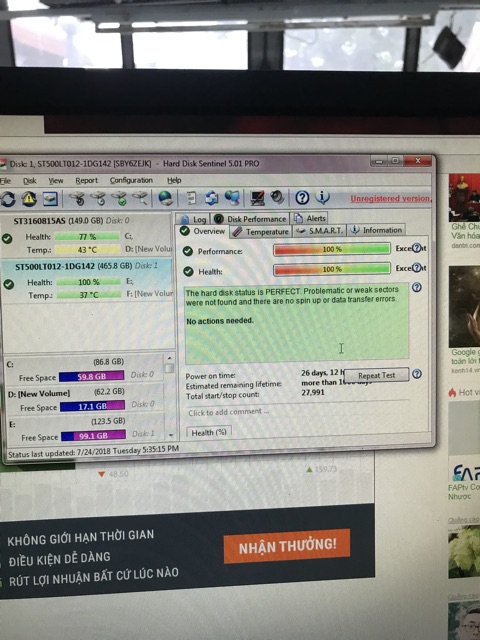480x640 pixels.
Task: Click the first disk self-test toolbar icon
Action: pos(77,199)
